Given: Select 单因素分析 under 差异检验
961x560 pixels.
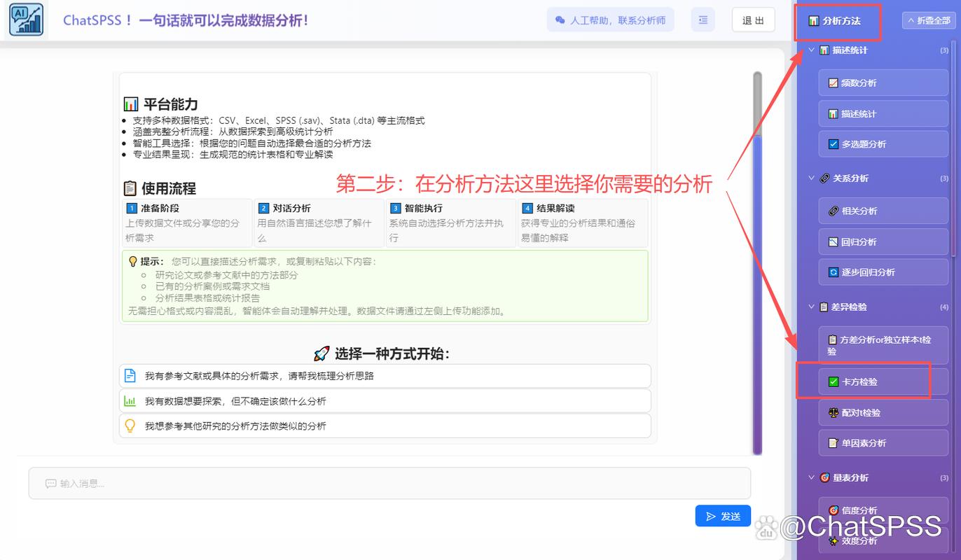Looking at the screenshot, I should point(883,442).
